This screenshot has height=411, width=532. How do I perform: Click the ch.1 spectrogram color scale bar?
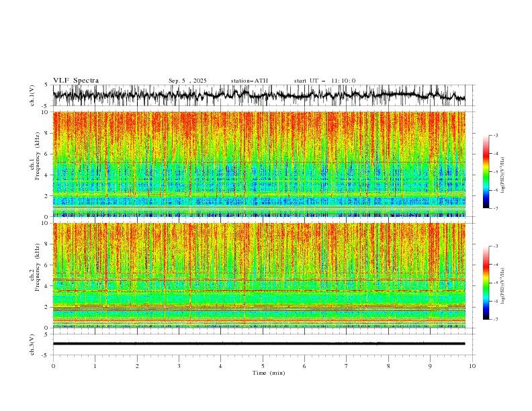click(486, 172)
